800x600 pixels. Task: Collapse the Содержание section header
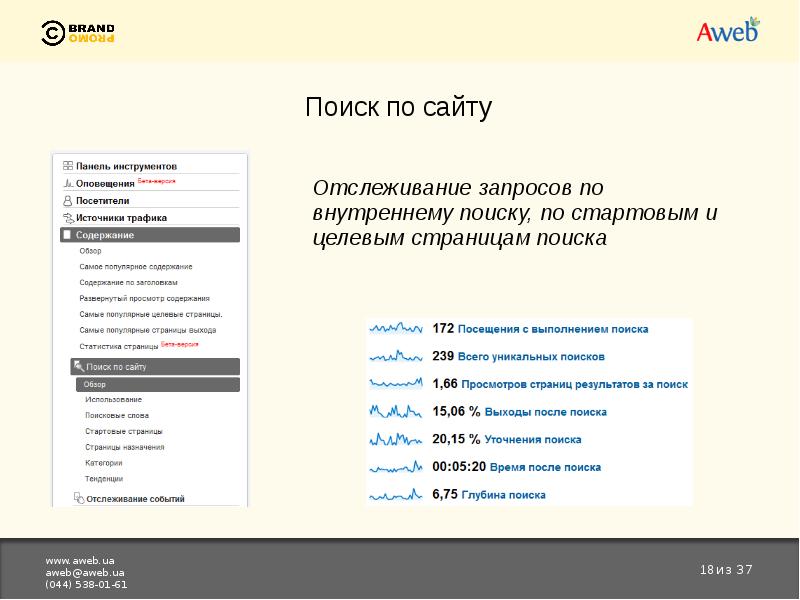[x=150, y=235]
